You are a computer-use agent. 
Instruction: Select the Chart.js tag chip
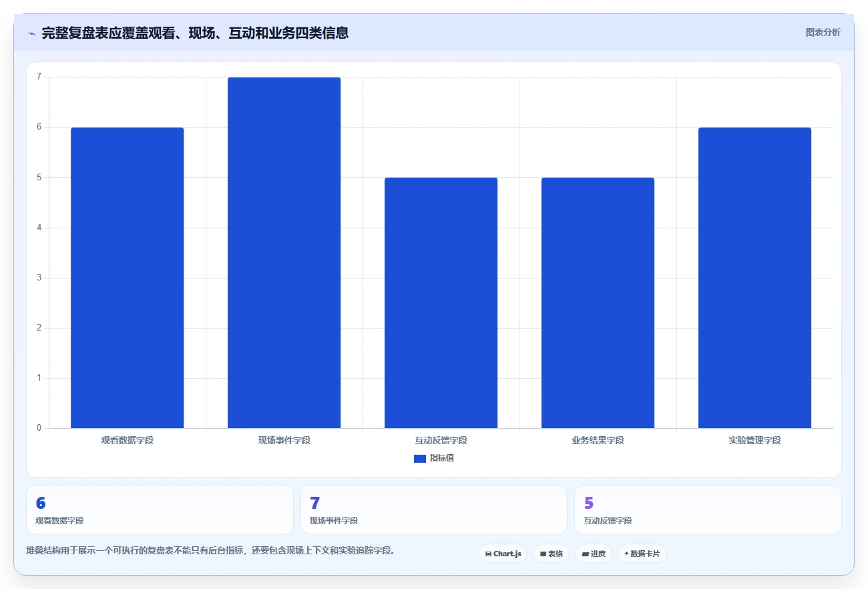[503, 554]
